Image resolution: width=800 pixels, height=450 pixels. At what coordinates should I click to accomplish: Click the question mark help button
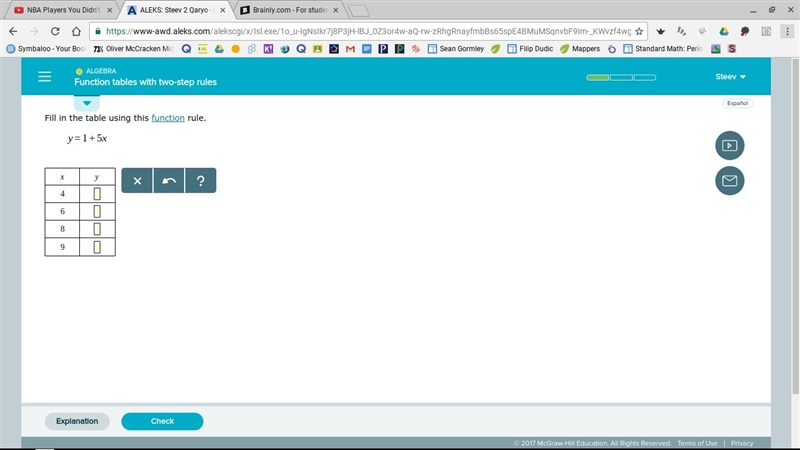[x=201, y=181]
